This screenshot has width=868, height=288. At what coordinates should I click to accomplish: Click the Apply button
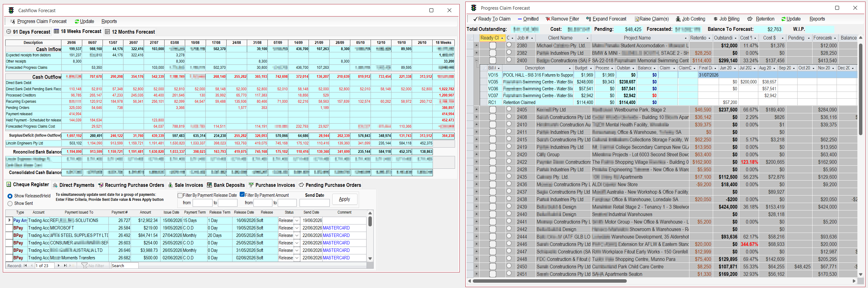(344, 199)
